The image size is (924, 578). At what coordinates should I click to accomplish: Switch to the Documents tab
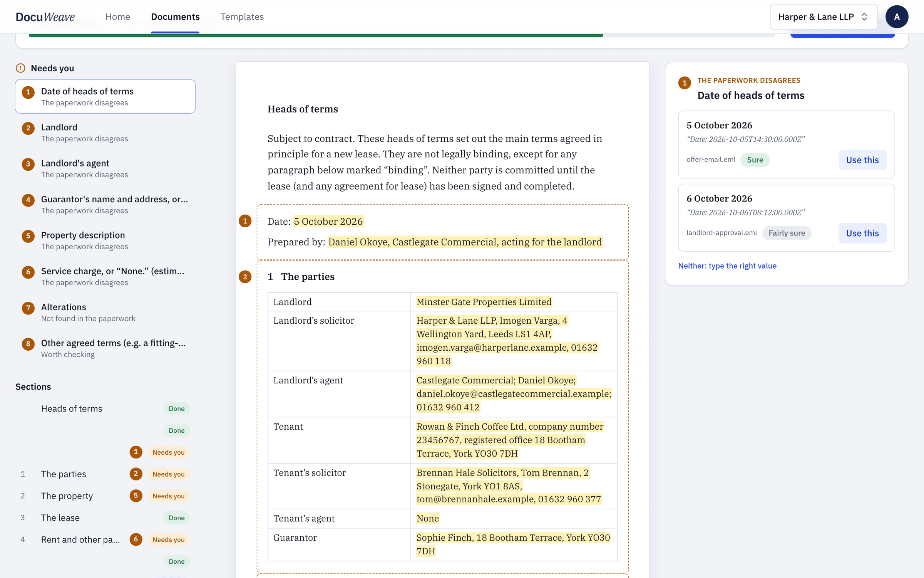175,17
